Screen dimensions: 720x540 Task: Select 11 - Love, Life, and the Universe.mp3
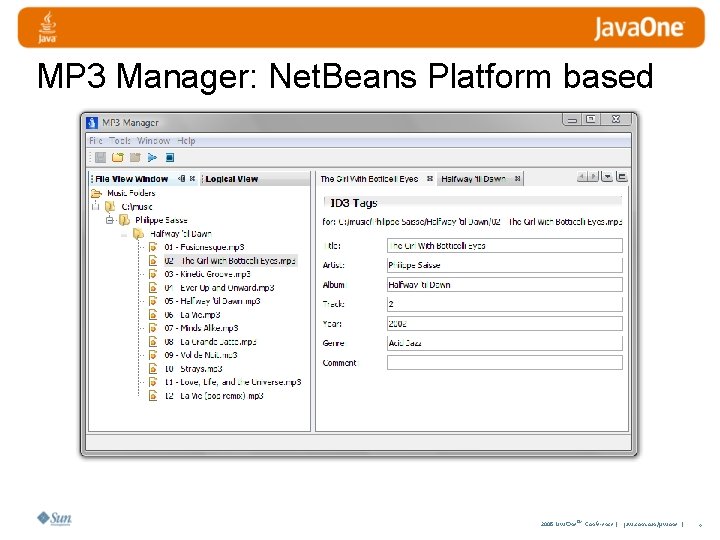(233, 382)
